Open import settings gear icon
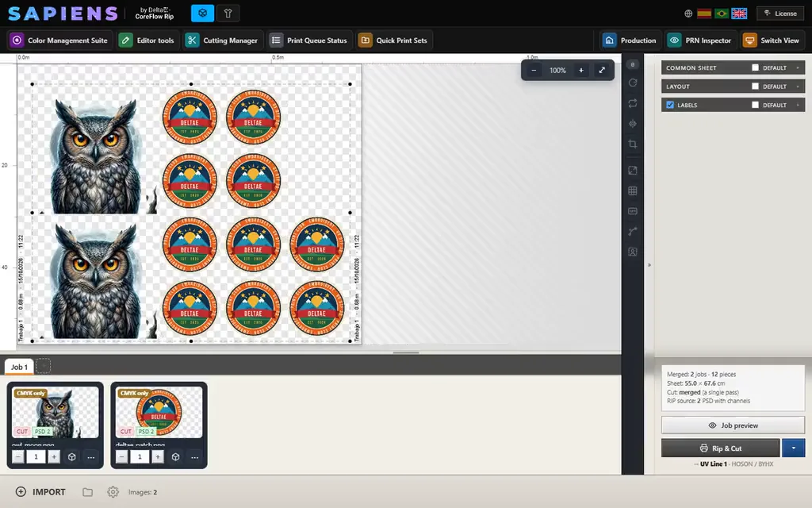The image size is (812, 508). click(113, 492)
